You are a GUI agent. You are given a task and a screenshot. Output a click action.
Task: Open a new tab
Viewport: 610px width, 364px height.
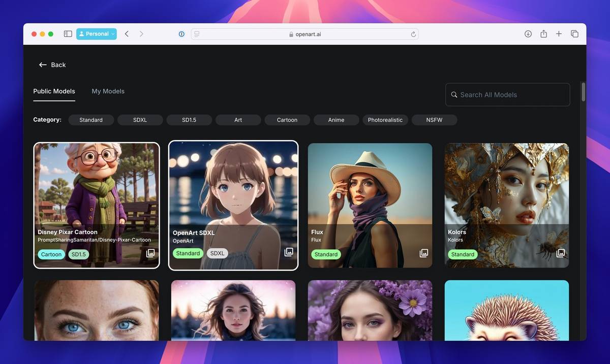click(x=559, y=34)
